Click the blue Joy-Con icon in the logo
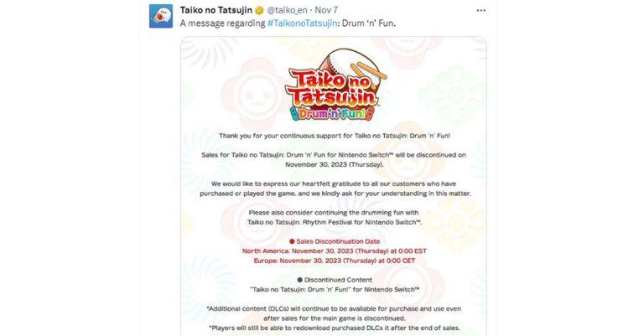Viewport: 644px width, 336px height. pyautogui.click(x=294, y=113)
